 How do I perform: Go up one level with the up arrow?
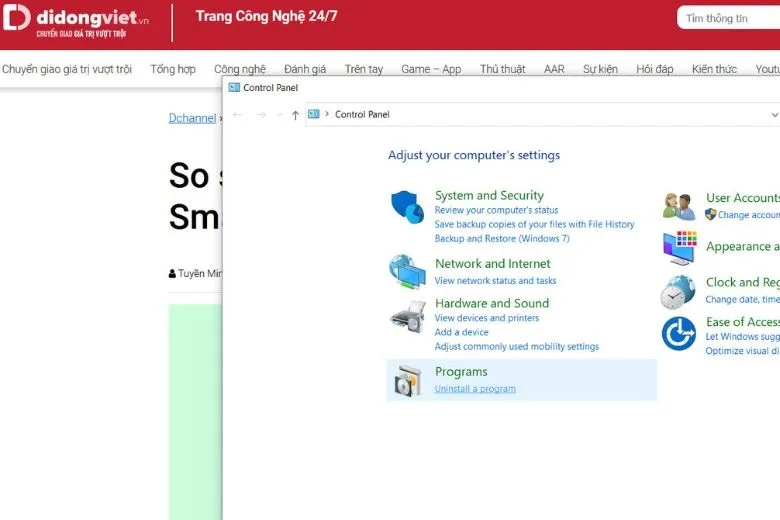point(295,115)
